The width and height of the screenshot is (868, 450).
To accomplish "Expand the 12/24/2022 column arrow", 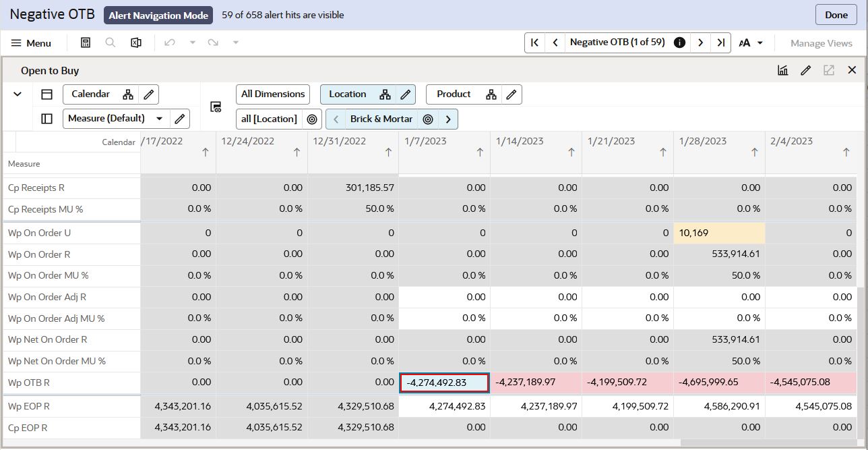I will pyautogui.click(x=297, y=153).
